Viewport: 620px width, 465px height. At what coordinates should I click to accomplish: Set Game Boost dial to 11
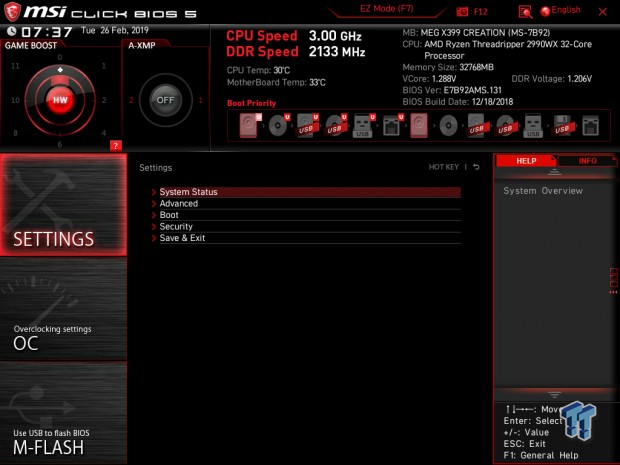pos(15,66)
